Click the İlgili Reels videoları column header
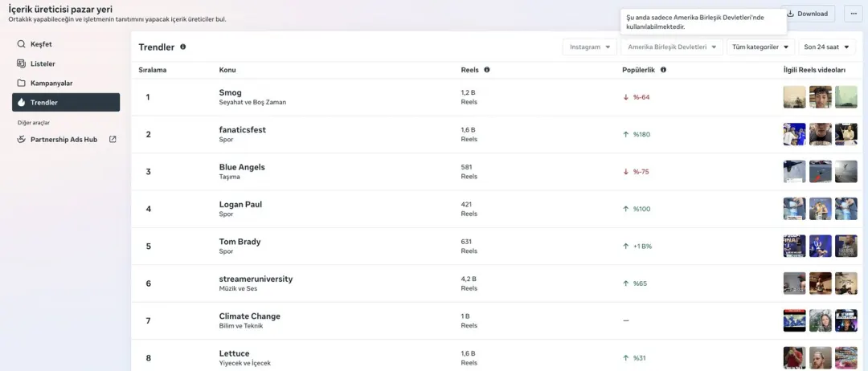 click(x=814, y=70)
